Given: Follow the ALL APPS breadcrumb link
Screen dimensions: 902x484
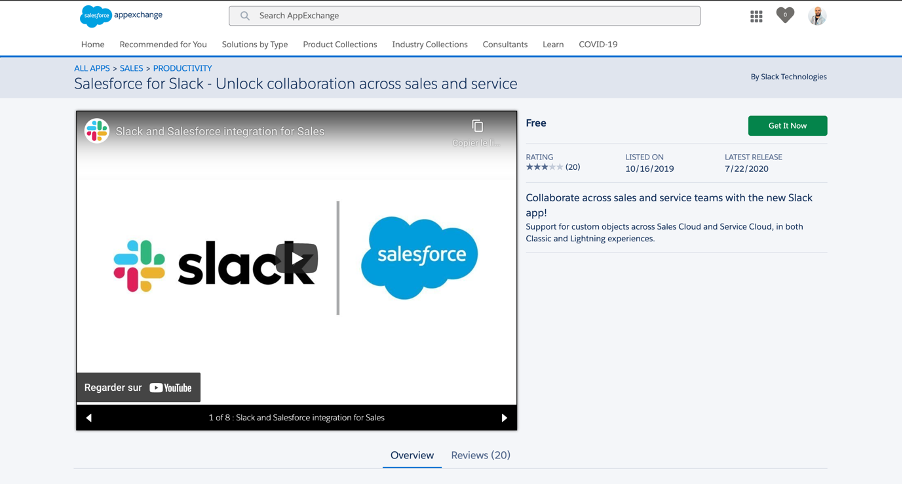Looking at the screenshot, I should click(x=92, y=68).
